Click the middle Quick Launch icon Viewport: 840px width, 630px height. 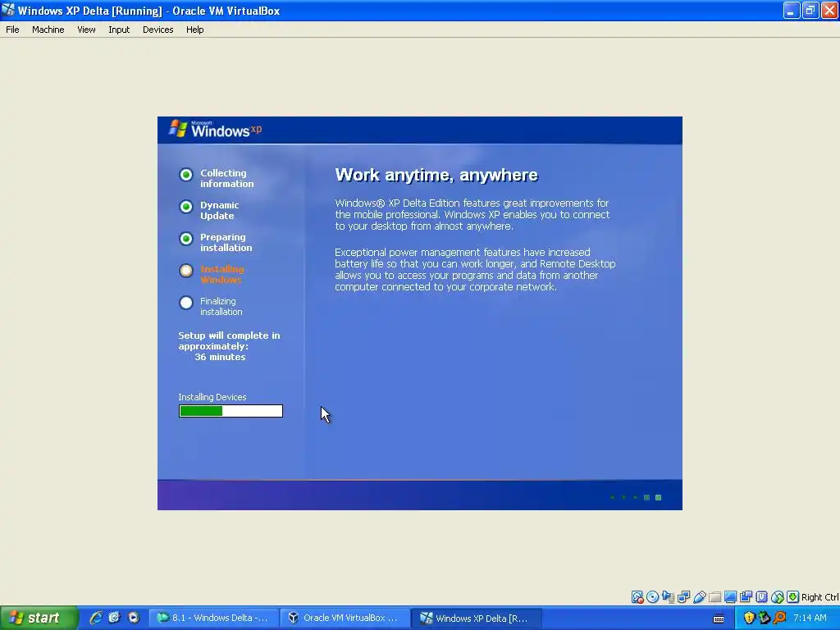[x=114, y=618]
